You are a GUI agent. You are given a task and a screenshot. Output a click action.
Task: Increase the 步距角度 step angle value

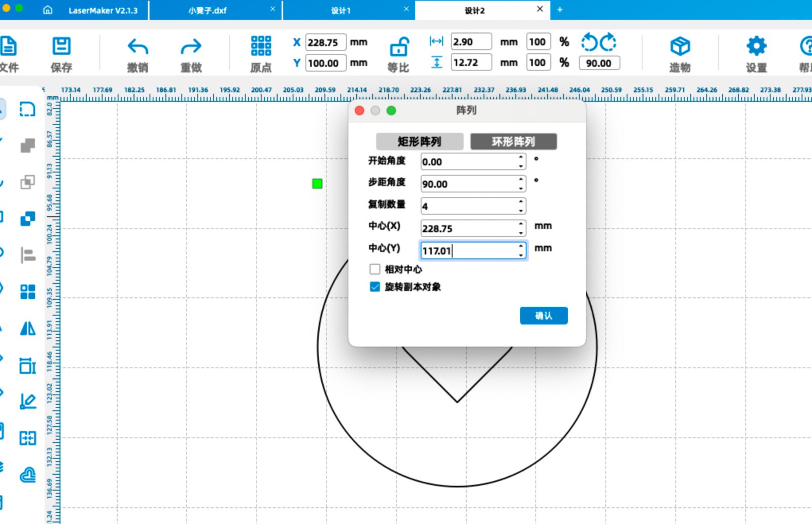521,180
